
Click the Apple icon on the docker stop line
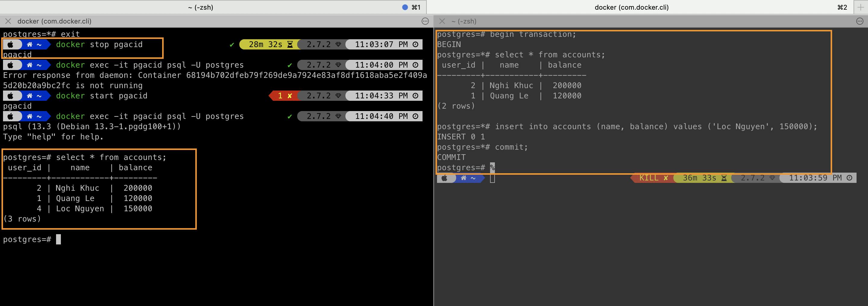tap(11, 45)
